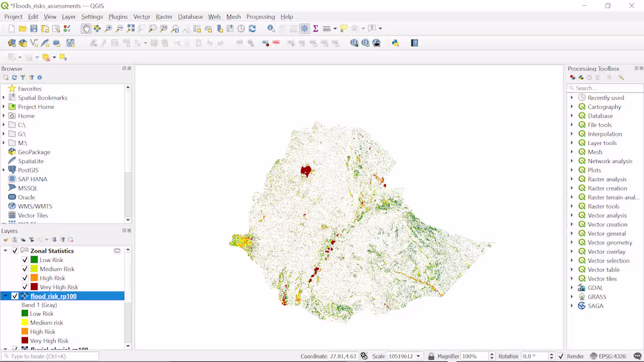Collapse the Zonal Statistics layer group

point(5,251)
